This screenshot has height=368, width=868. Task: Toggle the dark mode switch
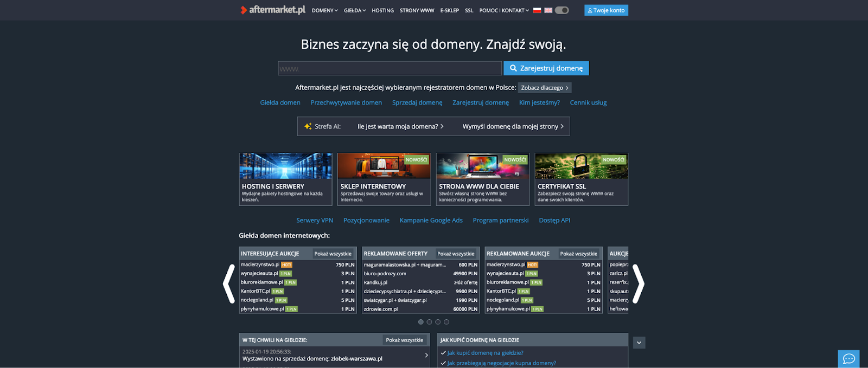(x=562, y=10)
